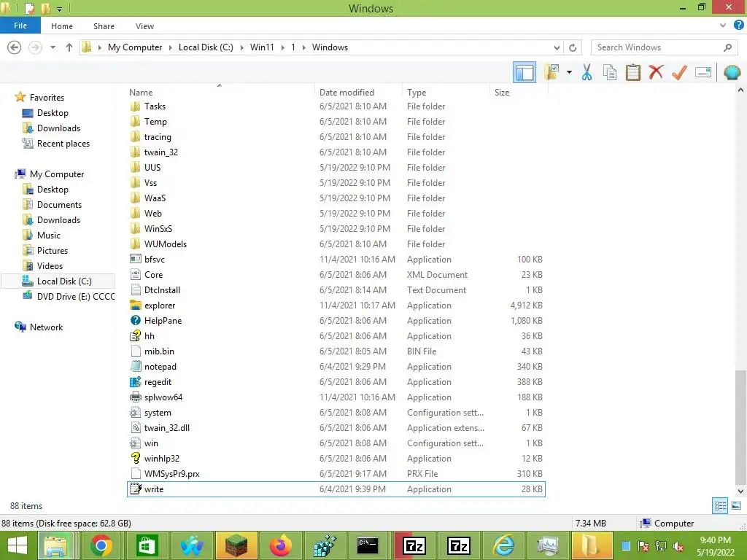Click Win11 in the address breadcrumb
Viewport: 747px width, 560px height.
[x=262, y=47]
